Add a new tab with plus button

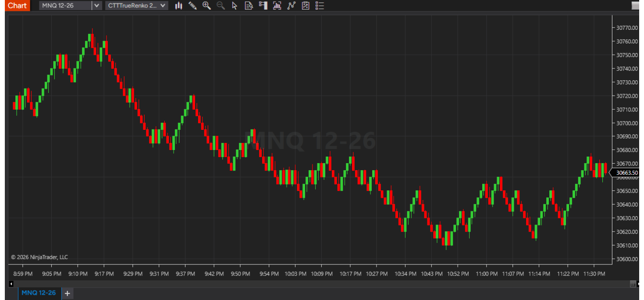click(x=68, y=293)
